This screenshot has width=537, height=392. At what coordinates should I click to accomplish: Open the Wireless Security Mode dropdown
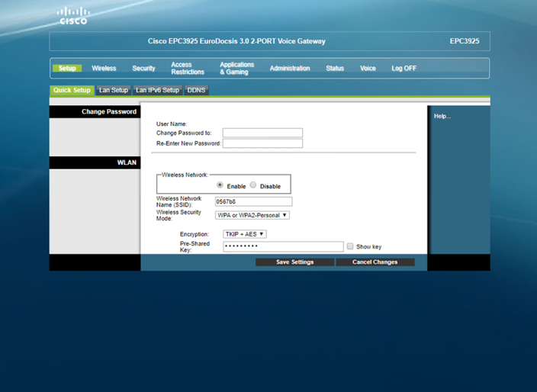(252, 215)
